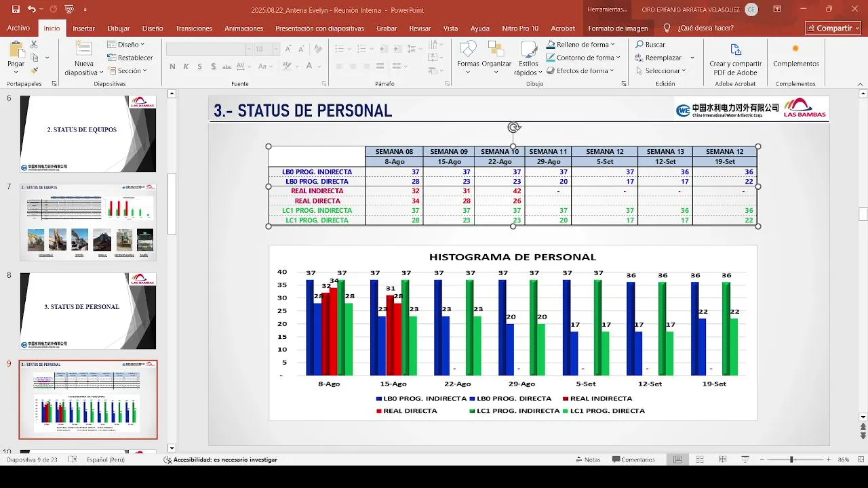Viewport: 868px width, 488px height.
Task: Copy selection with the copy icon
Action: [34, 58]
